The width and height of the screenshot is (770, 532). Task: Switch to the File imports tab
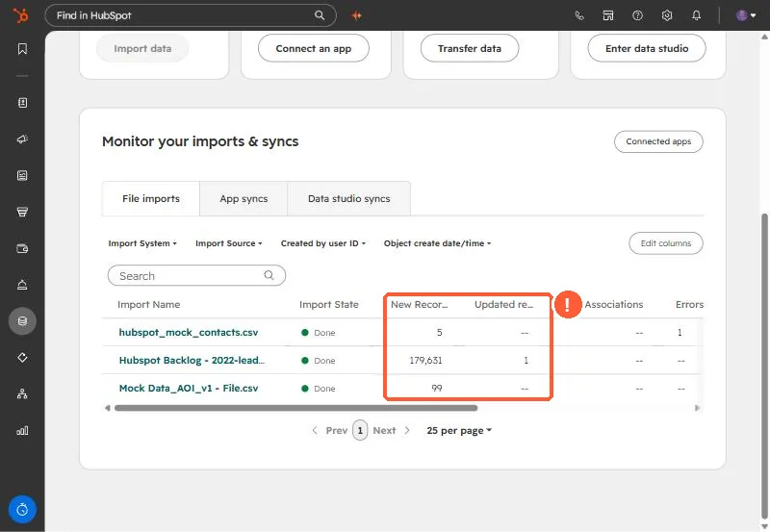click(151, 199)
